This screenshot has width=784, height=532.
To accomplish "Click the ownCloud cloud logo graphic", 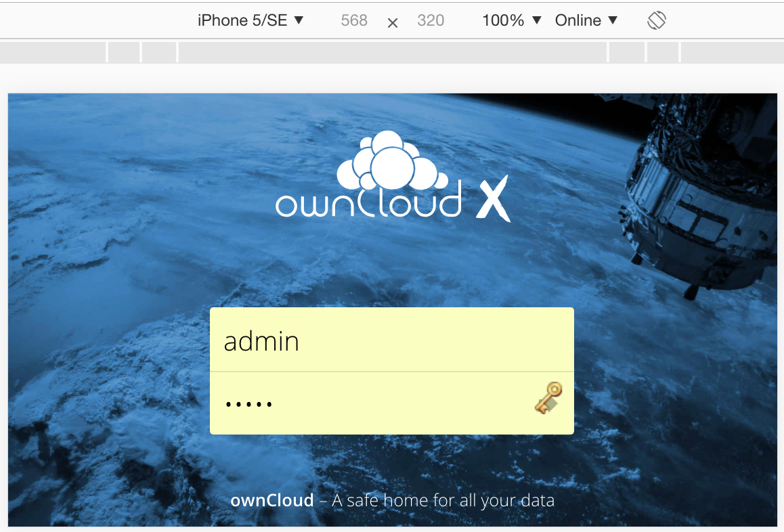I will coord(391,162).
